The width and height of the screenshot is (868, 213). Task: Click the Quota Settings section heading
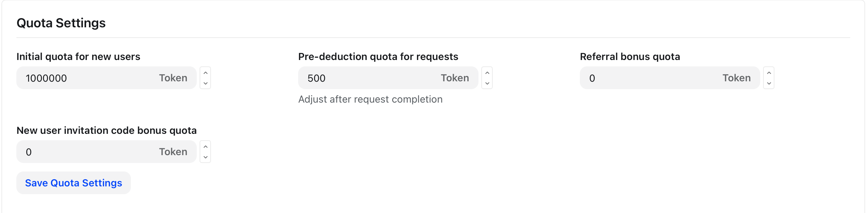pyautogui.click(x=61, y=23)
